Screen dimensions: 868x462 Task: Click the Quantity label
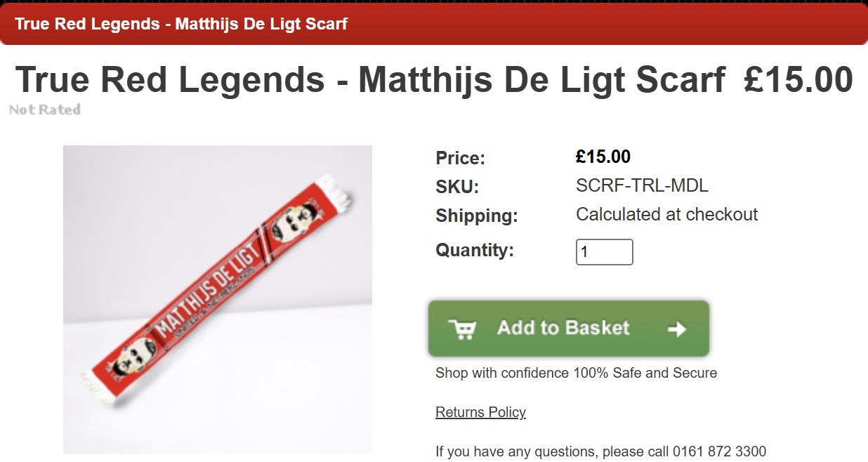coord(475,250)
